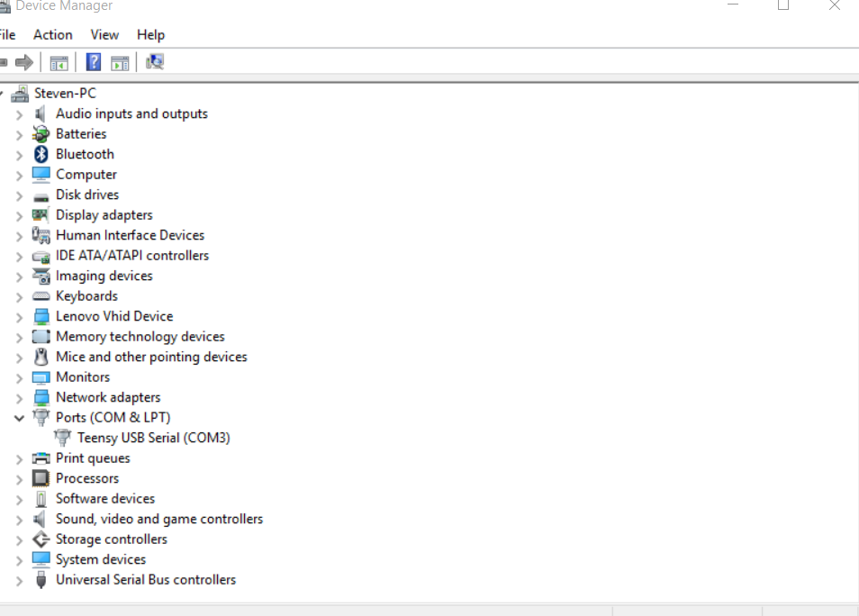Select the Monitors label

coord(83,377)
